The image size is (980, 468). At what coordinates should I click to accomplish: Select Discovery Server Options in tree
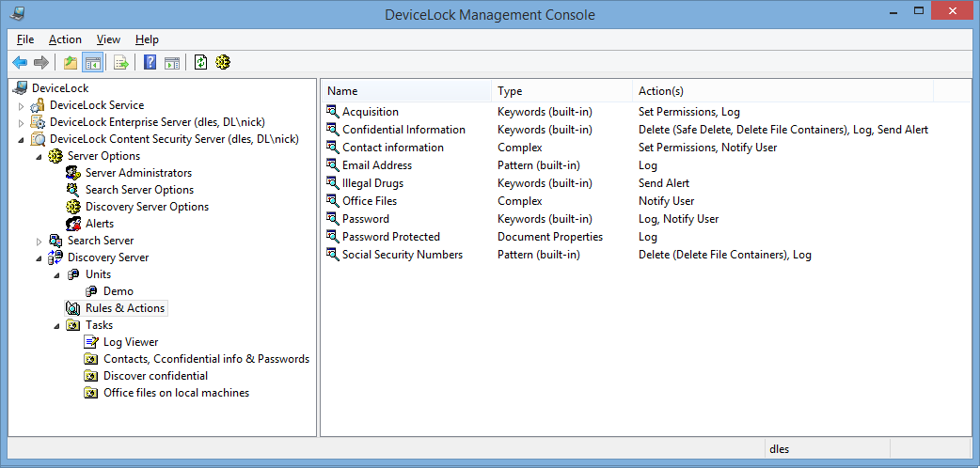[x=147, y=207]
